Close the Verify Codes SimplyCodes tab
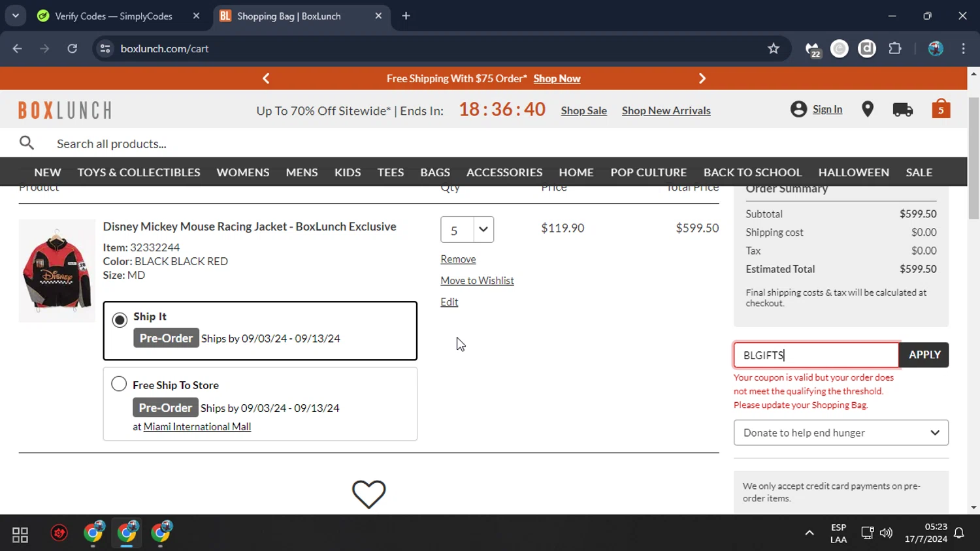The height and width of the screenshot is (551, 980). coord(196,16)
